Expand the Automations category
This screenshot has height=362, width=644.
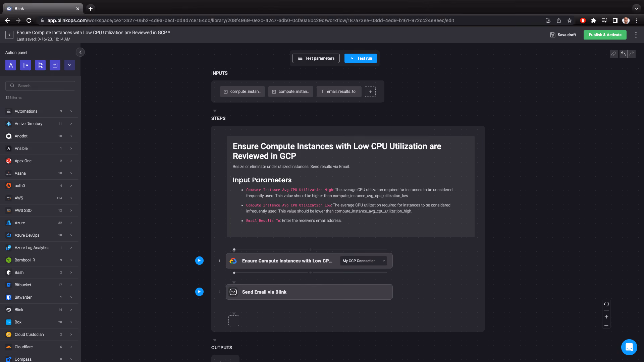point(39,111)
